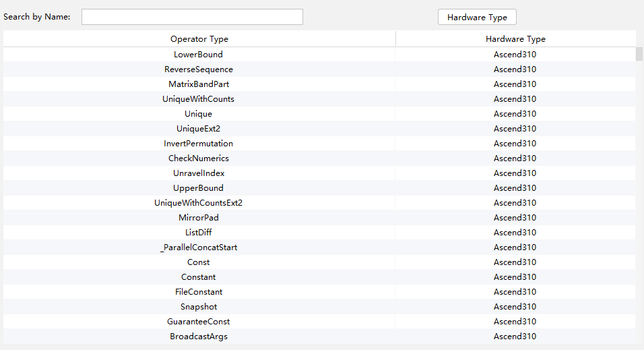Click Ascend310 cell in ReverseSequence row
The height and width of the screenshot is (350, 644).
click(x=515, y=69)
